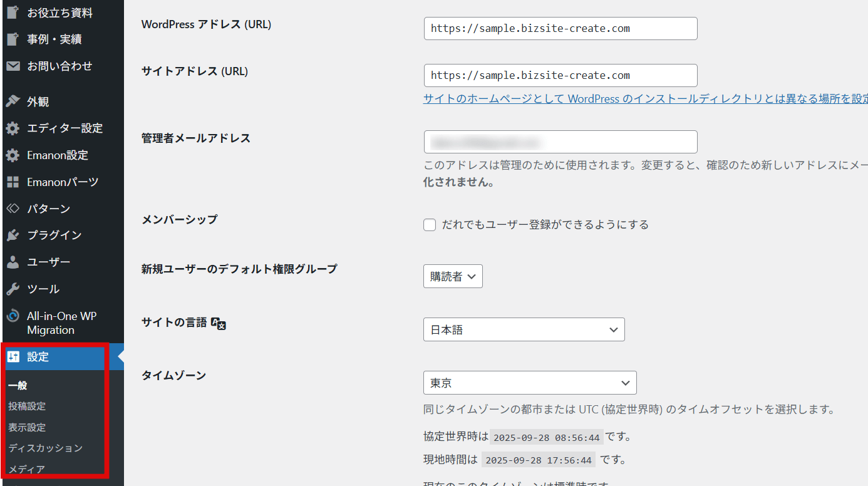Focus the 管理者メールアドレス input field

(561, 142)
